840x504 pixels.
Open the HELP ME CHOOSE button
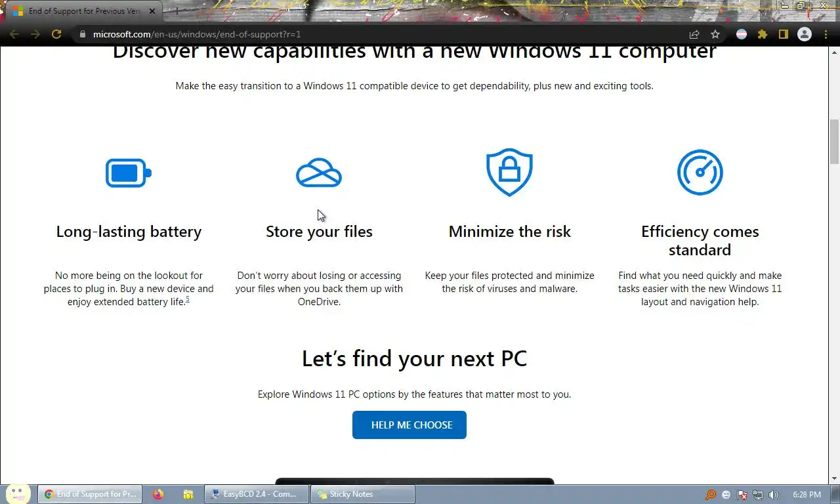click(x=409, y=425)
